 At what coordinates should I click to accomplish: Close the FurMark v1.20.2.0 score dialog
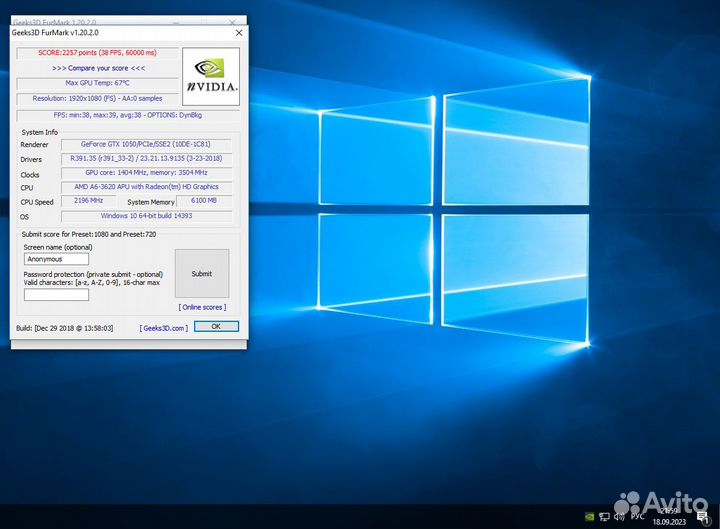[239, 33]
